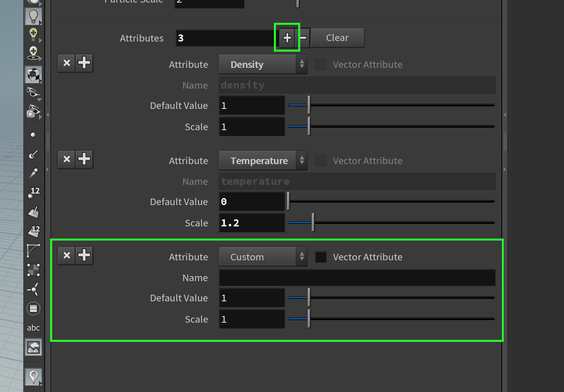Toggle the background image icon
Screen dimensions: 564x392
(33, 347)
